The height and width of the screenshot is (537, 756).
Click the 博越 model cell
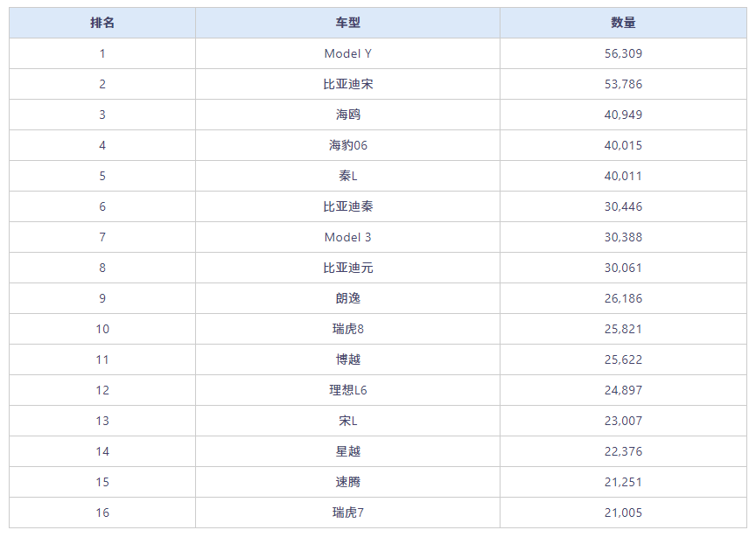347,359
